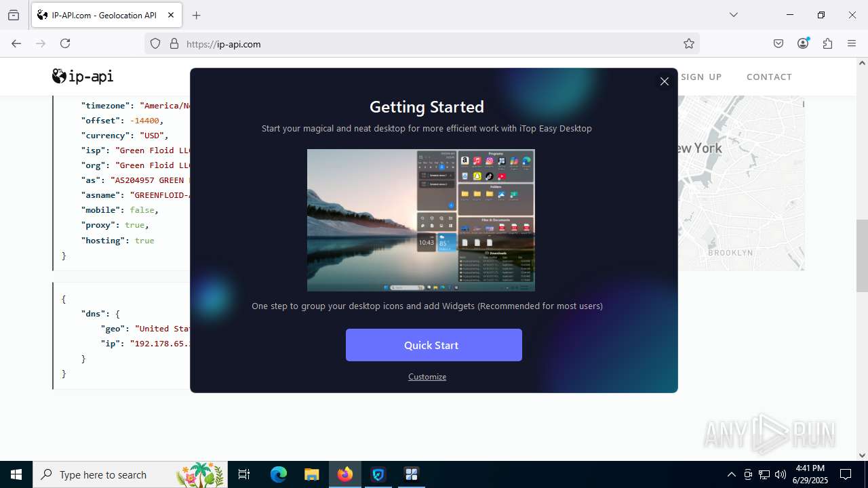Open the Firefox hamburger menu
Viewport: 868px width, 488px height.
point(852,43)
